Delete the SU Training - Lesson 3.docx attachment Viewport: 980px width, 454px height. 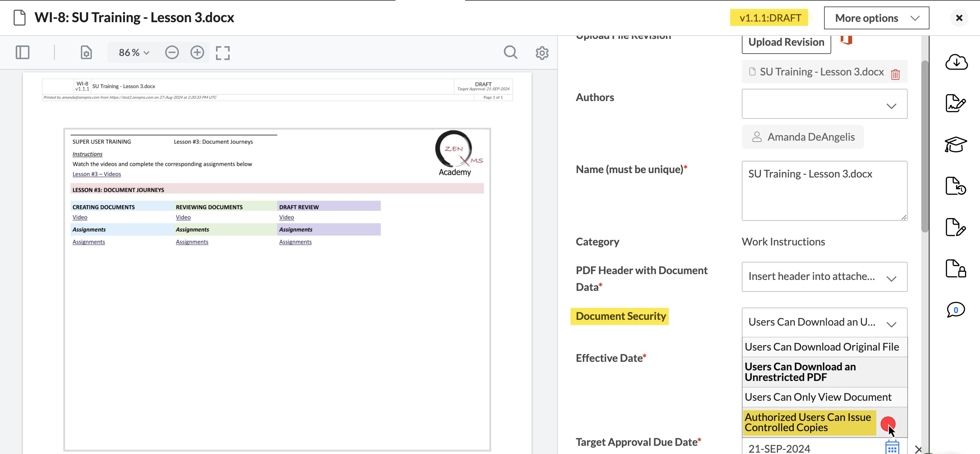895,74
